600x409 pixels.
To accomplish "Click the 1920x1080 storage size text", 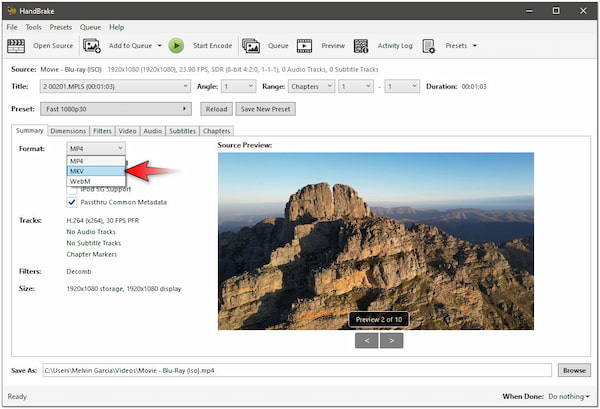I will click(124, 289).
